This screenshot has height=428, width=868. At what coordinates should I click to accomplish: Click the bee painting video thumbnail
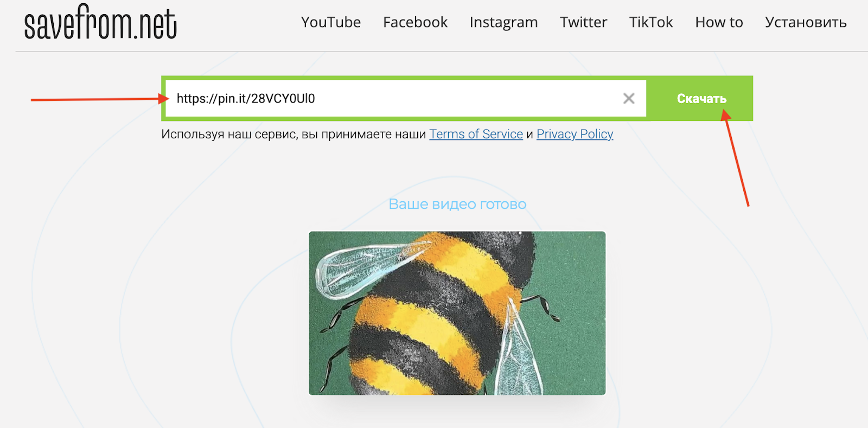tap(457, 313)
